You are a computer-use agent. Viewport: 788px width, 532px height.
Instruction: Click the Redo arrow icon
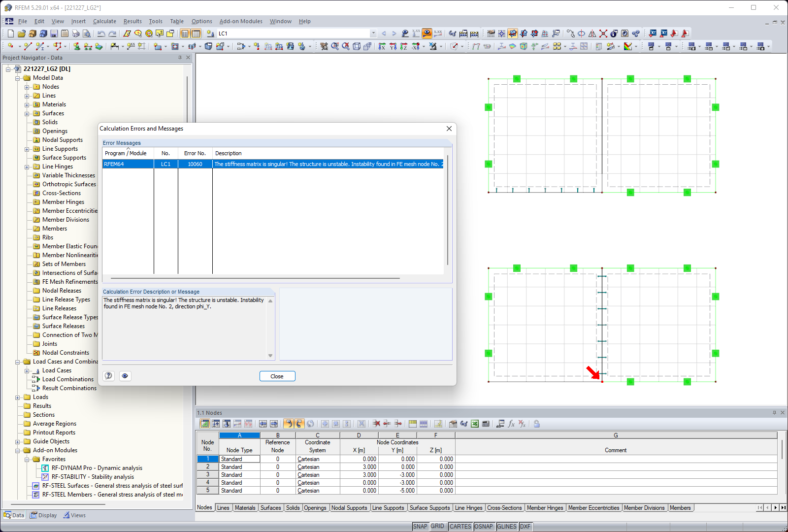tap(112, 33)
